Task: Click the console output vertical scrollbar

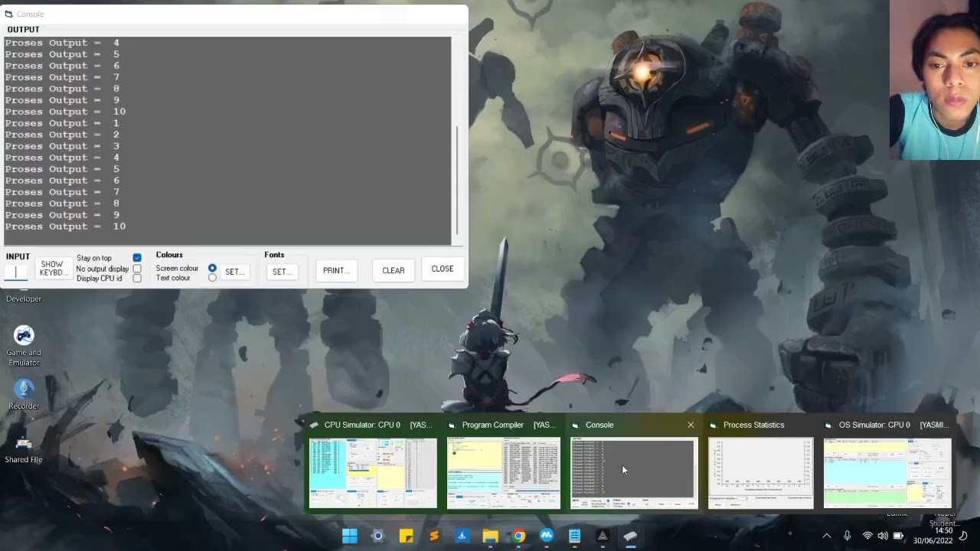Action: 457,180
